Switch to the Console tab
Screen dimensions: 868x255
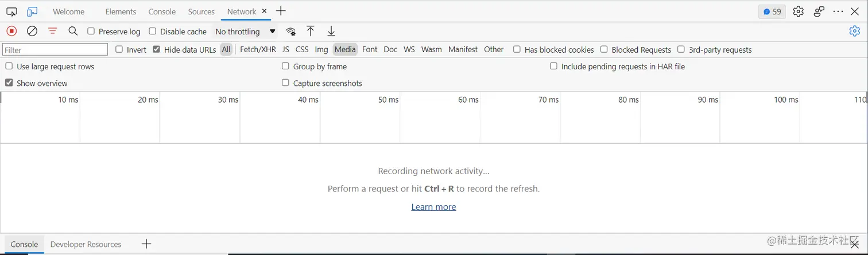coord(162,11)
